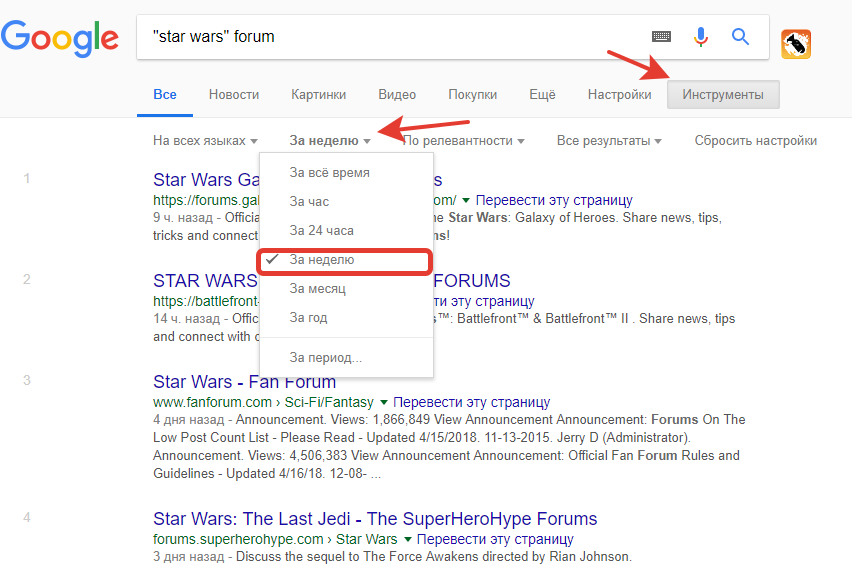852x580 pixels.
Task: Translate the Galaxy of Heroes result page
Action: (x=554, y=200)
